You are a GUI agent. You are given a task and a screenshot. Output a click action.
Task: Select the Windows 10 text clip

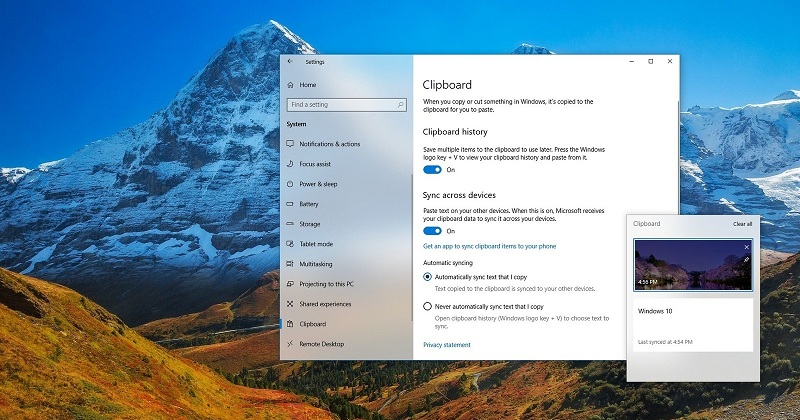tap(693, 325)
